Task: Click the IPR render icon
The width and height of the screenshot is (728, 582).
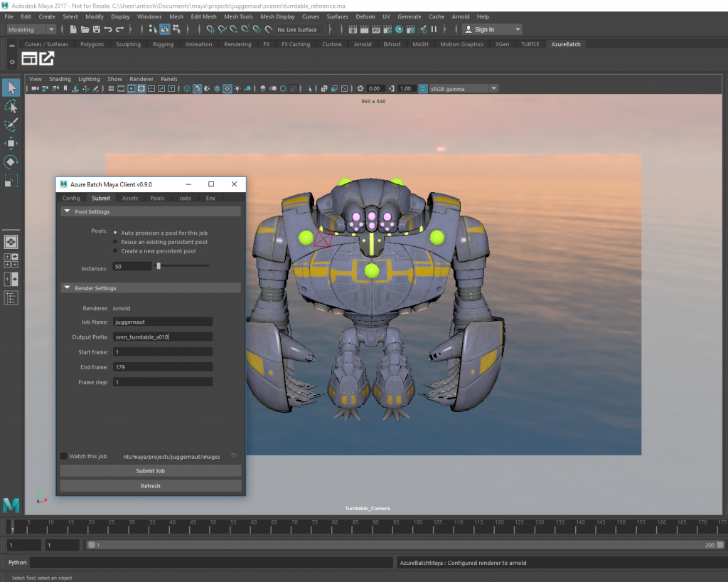Action: pyautogui.click(x=376, y=29)
